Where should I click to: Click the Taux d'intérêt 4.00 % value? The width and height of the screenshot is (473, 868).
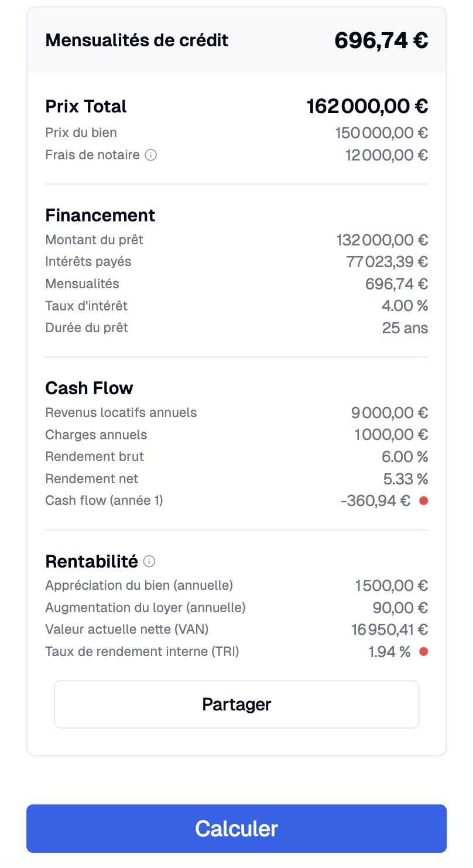click(x=405, y=306)
